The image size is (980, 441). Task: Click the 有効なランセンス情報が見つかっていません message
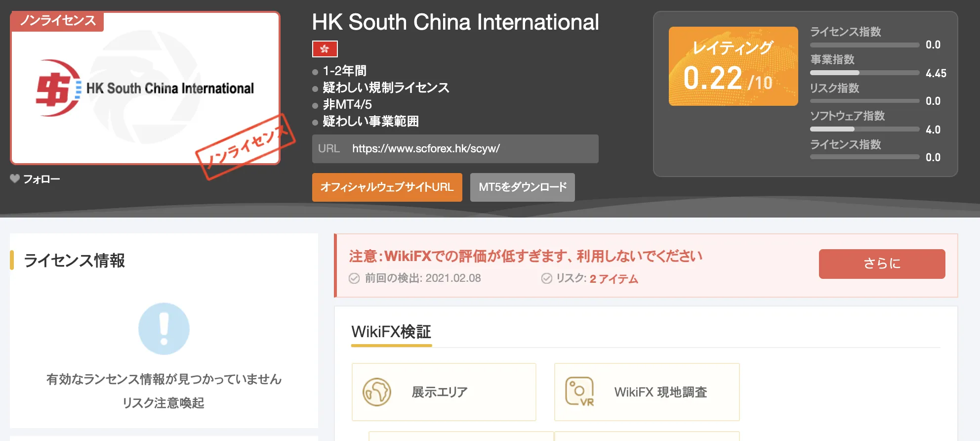164,379
